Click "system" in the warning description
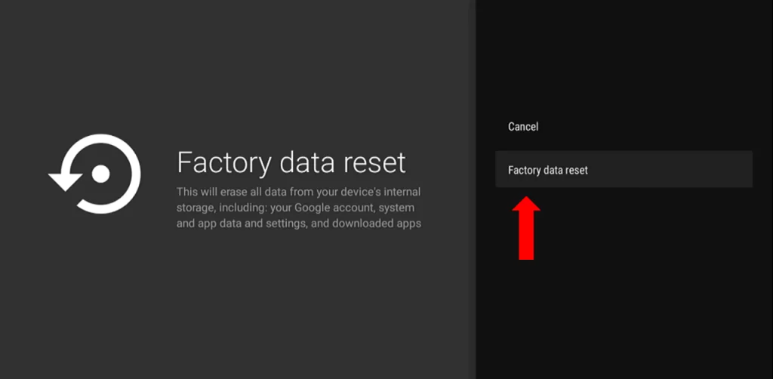Screen dimensions: 775x379 396,208
